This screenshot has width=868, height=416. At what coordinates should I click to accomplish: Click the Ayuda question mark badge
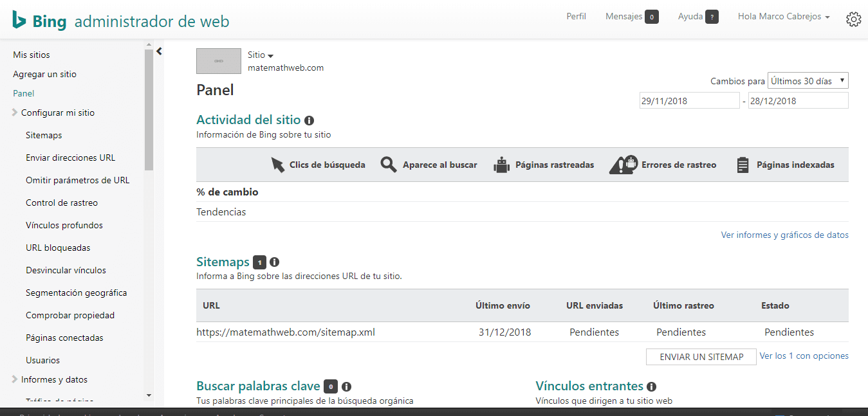[x=712, y=17]
